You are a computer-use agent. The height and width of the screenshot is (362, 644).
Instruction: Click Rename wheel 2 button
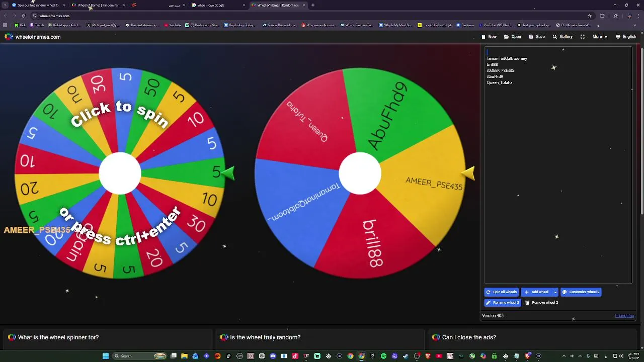[x=502, y=303]
